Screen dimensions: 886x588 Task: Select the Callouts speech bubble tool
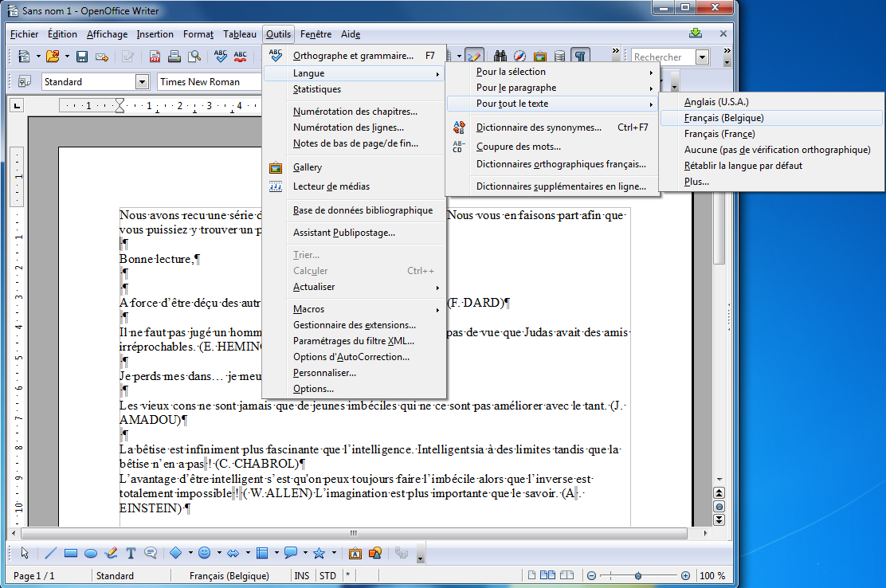[x=151, y=553]
